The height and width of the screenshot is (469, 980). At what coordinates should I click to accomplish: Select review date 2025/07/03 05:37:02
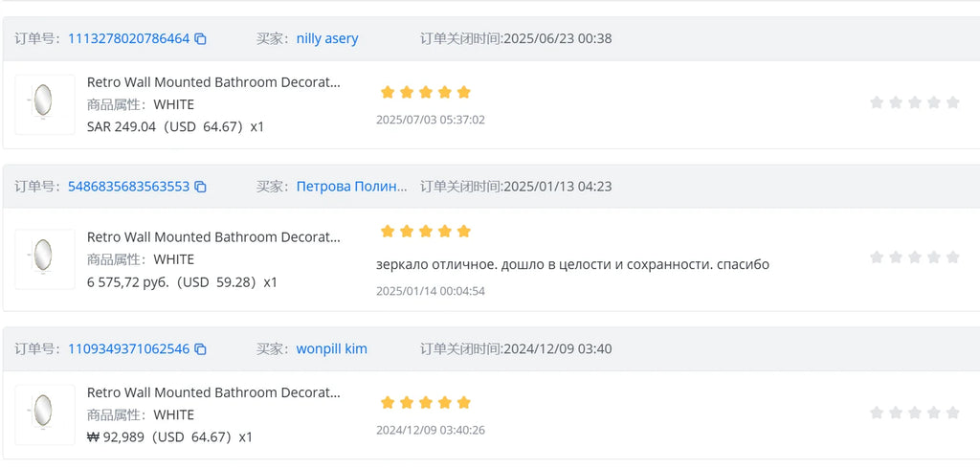tap(431, 120)
